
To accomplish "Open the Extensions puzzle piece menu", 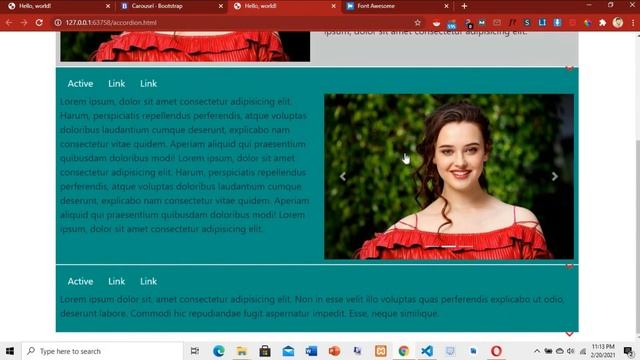I will (x=602, y=23).
